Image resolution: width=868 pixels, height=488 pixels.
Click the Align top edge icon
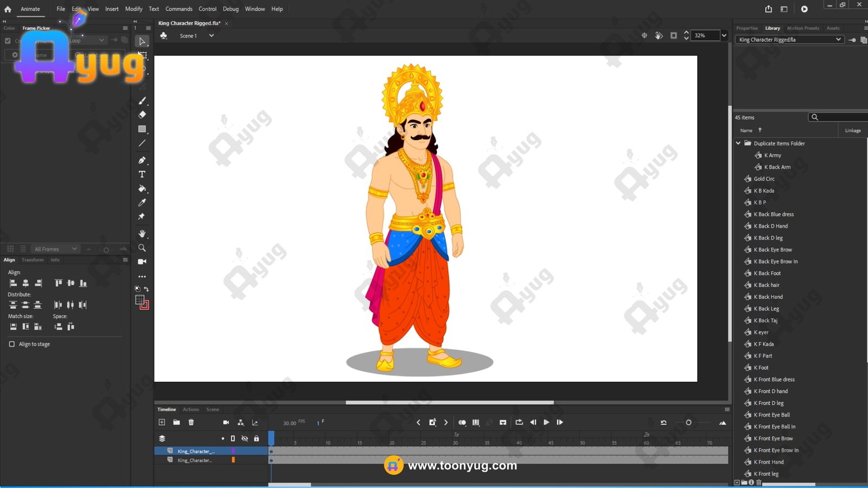point(58,283)
